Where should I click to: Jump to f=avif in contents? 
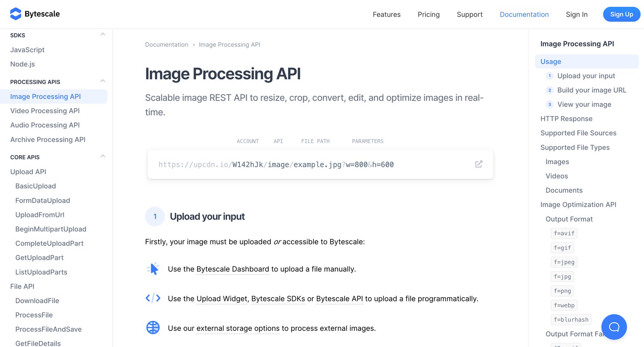click(564, 233)
